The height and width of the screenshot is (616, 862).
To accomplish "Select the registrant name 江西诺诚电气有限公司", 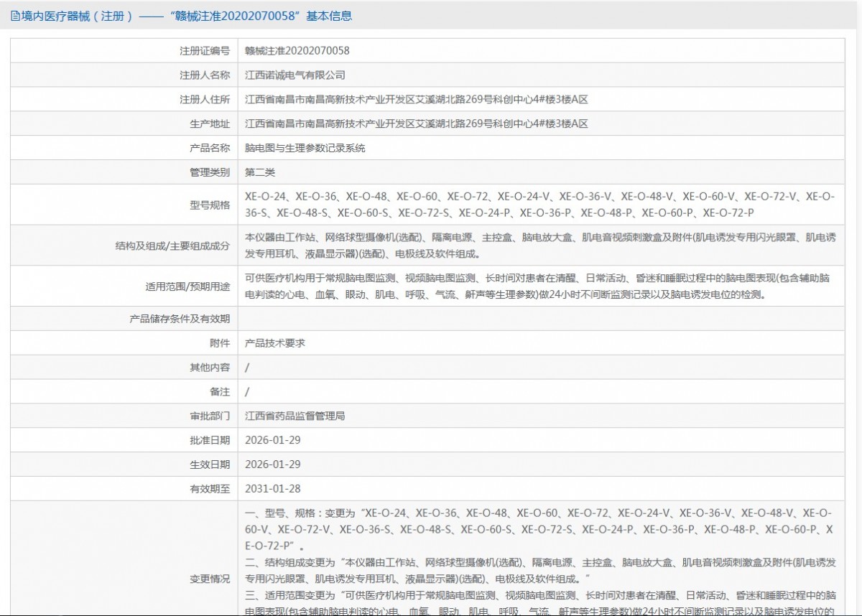I will (x=295, y=75).
